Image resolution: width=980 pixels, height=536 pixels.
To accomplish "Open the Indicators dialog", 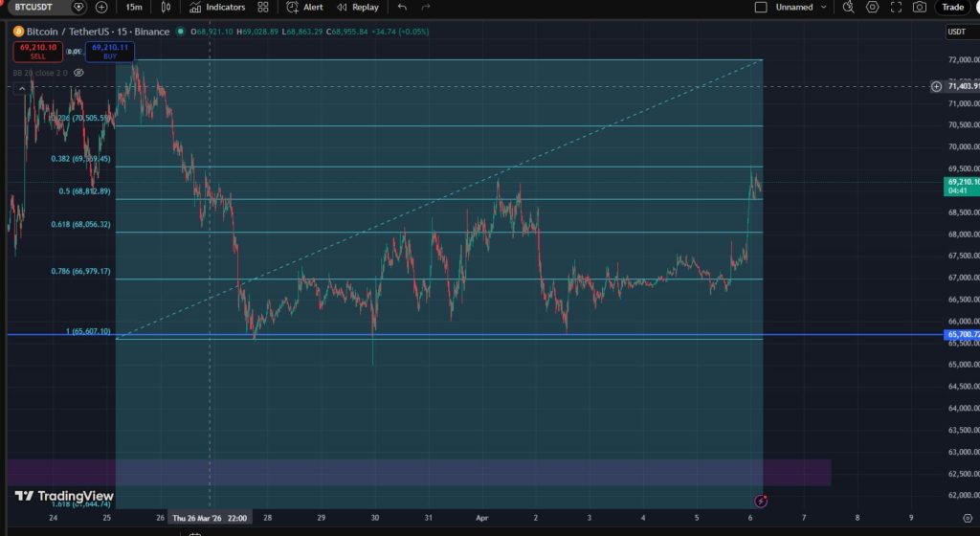I will (x=217, y=7).
